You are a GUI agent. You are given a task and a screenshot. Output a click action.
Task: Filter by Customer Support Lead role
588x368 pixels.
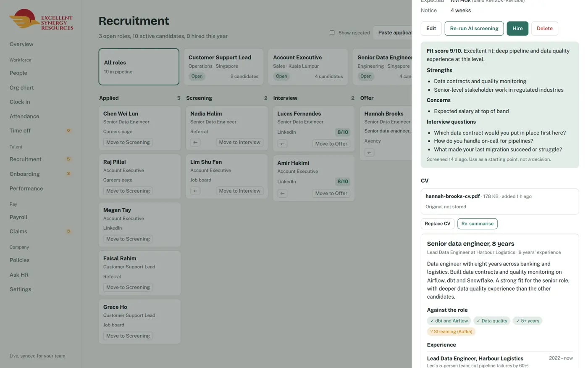tap(223, 67)
